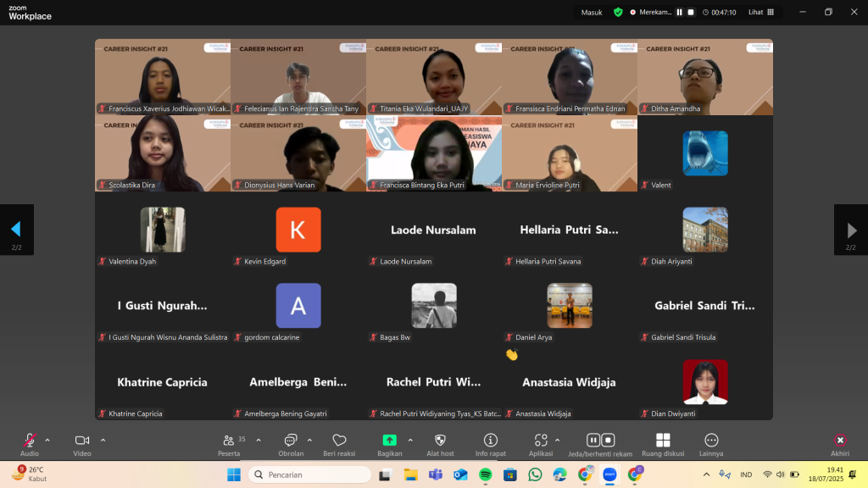Stop the recording in the top bar
This screenshot has height=488, width=868.
click(x=691, y=12)
